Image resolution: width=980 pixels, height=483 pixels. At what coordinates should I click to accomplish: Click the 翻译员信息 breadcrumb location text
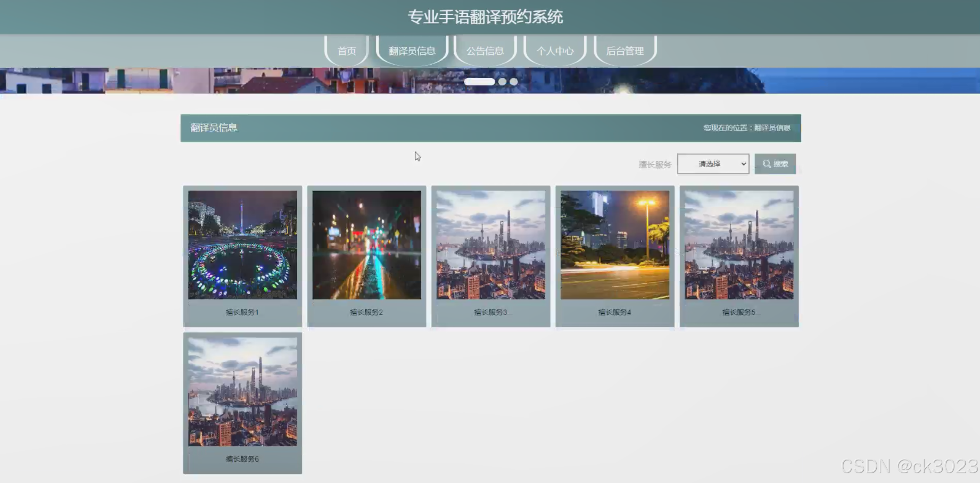tap(772, 128)
